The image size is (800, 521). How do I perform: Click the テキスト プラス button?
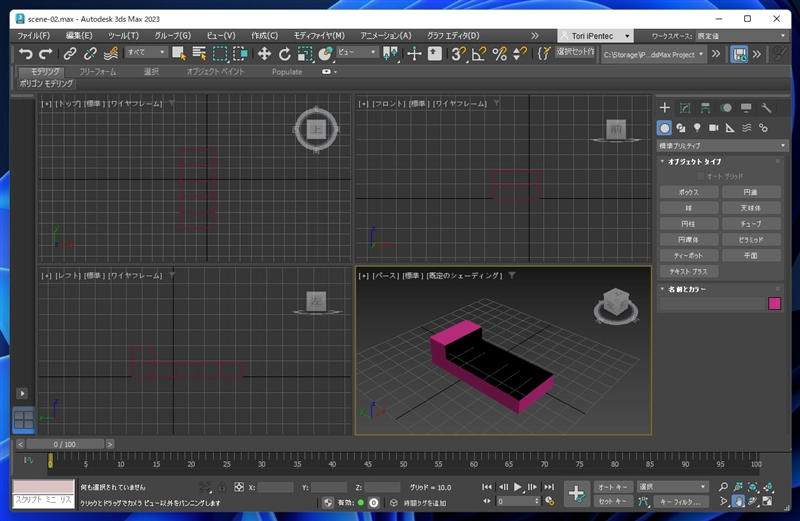pyautogui.click(x=689, y=271)
